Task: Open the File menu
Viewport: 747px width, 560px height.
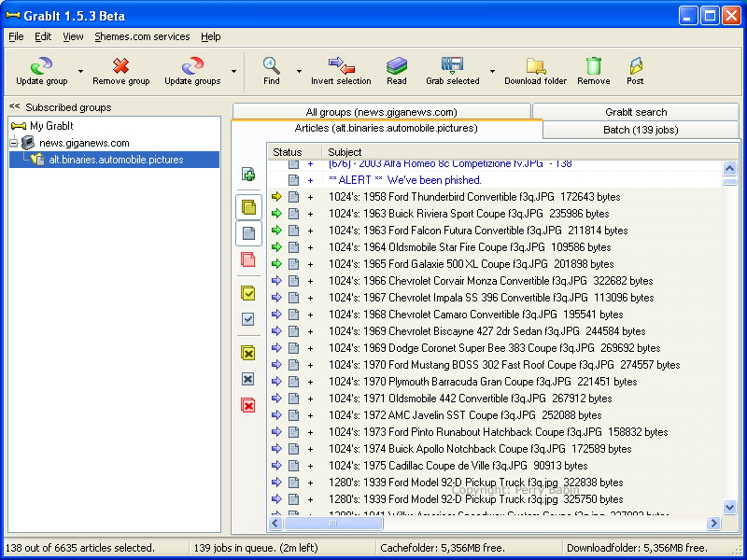Action: pos(16,36)
